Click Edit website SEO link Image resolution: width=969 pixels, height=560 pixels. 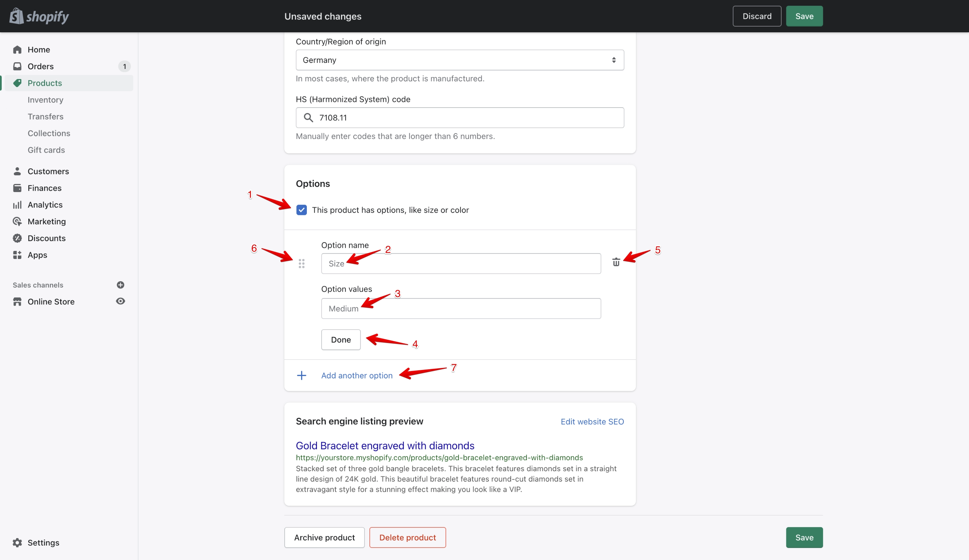click(x=592, y=422)
